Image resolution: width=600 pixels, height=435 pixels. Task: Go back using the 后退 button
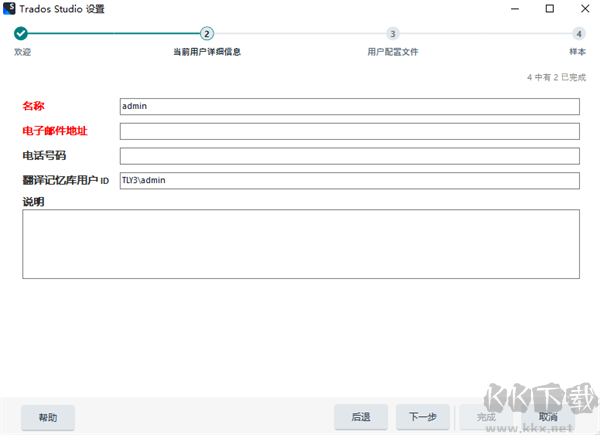(361, 417)
